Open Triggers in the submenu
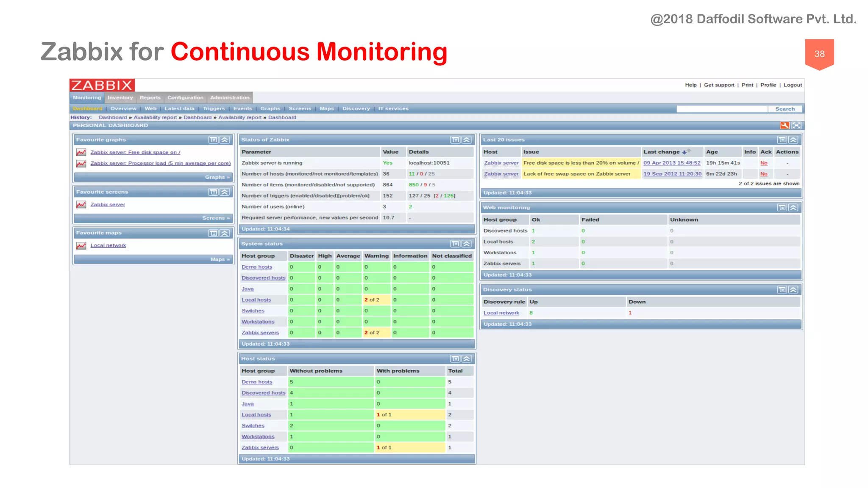Viewport: 868px width, 488px height. pos(214,109)
